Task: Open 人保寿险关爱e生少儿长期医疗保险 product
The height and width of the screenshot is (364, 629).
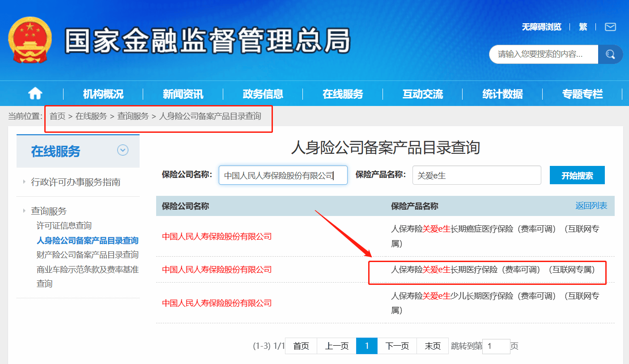Action: tap(495, 303)
